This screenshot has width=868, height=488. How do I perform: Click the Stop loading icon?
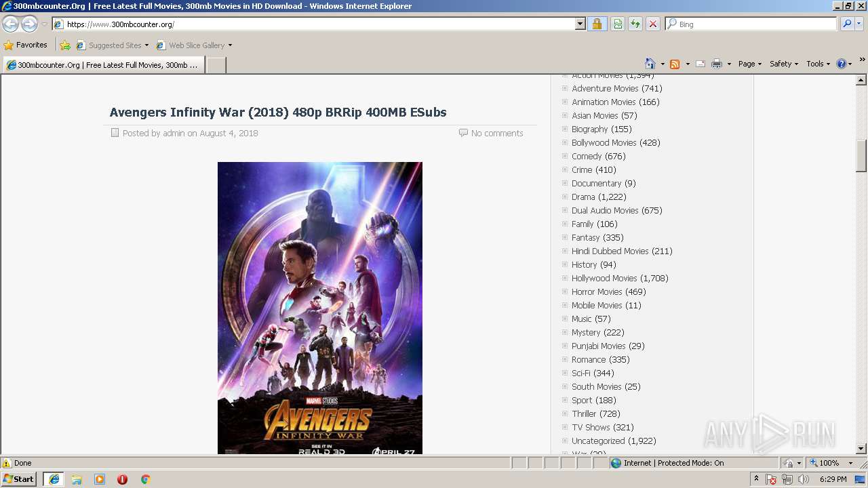pyautogui.click(x=652, y=24)
